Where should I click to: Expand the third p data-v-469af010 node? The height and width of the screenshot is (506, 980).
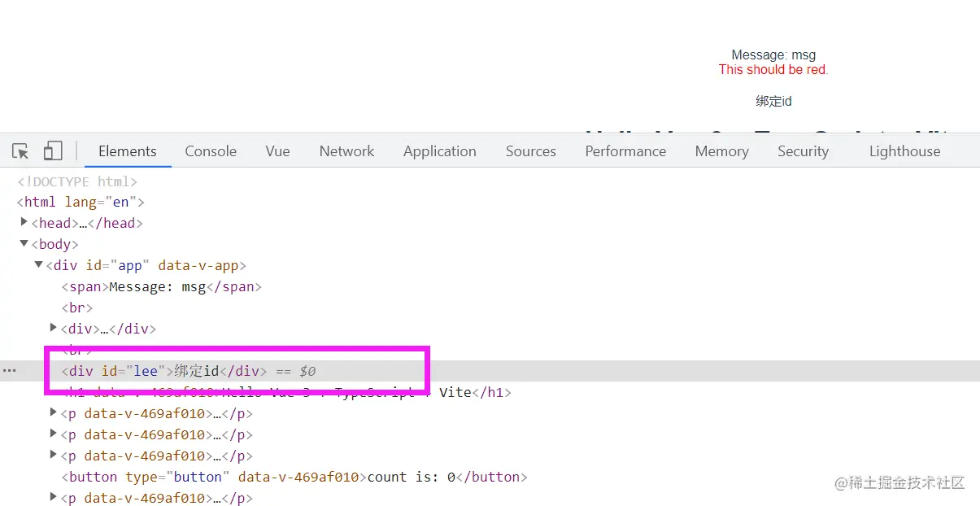click(x=54, y=455)
